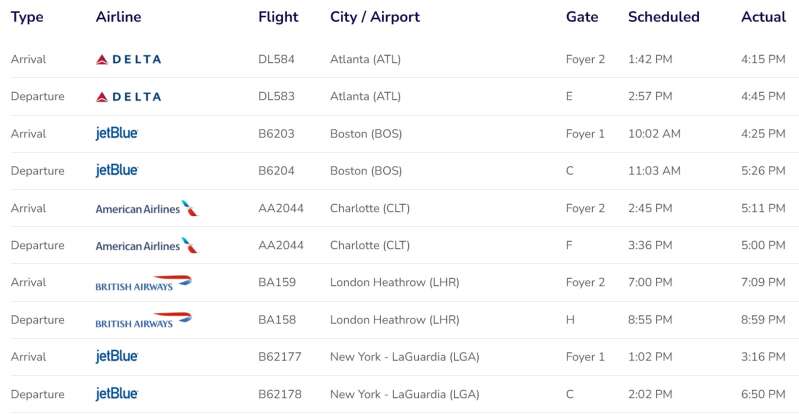Viewport: 799px width, 414px height.
Task: Click the jetBlue logo for flight B62178
Action: [117, 394]
